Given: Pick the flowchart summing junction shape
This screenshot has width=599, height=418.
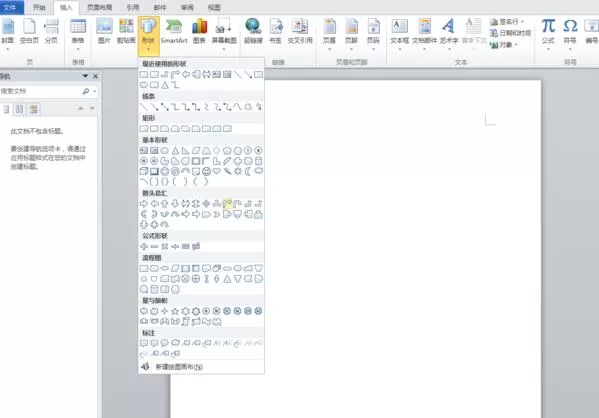Looking at the screenshot, I should click(x=185, y=279).
